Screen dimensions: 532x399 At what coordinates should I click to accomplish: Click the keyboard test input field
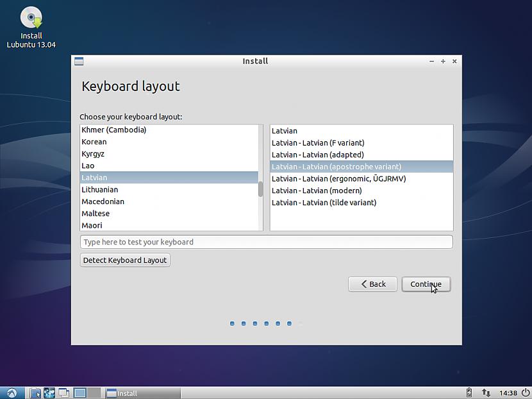267,242
